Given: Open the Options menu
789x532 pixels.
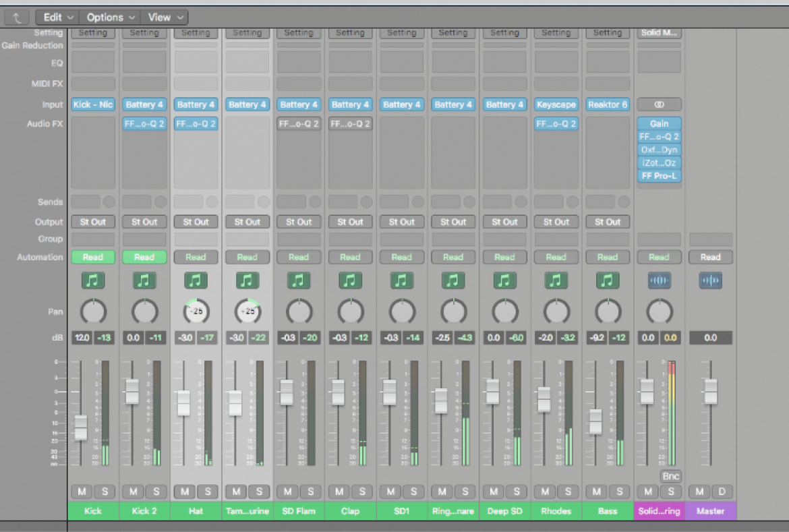Looking at the screenshot, I should tap(110, 18).
